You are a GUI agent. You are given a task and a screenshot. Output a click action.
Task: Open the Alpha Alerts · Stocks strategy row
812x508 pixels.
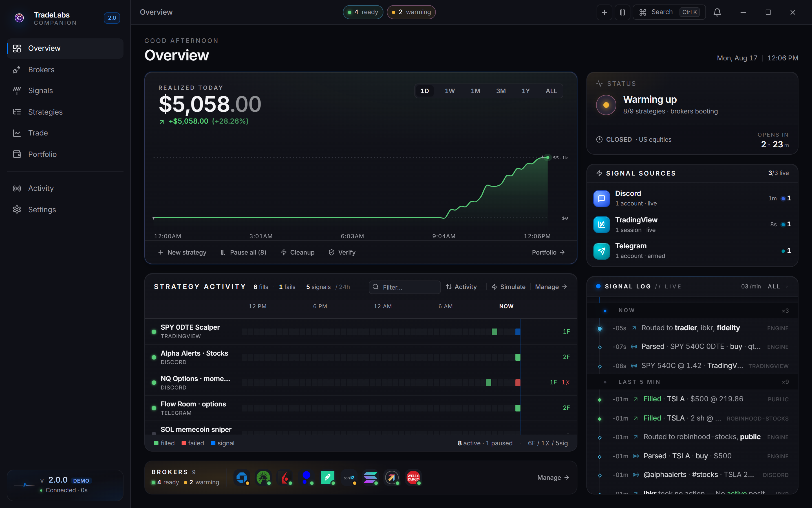pyautogui.click(x=361, y=357)
